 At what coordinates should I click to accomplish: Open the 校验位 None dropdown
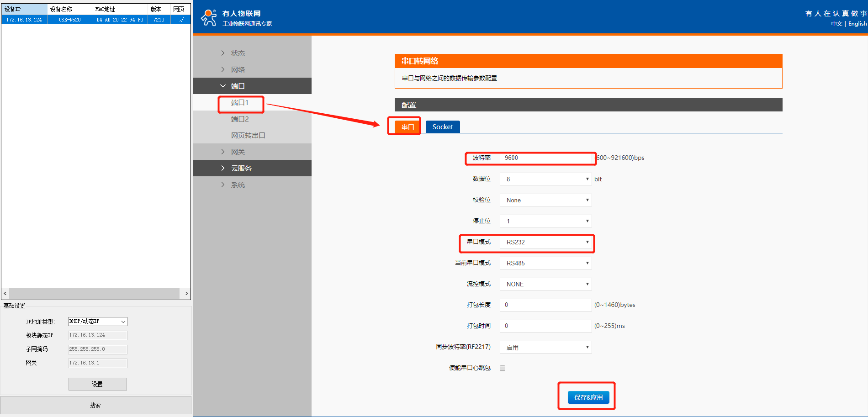[x=545, y=200]
